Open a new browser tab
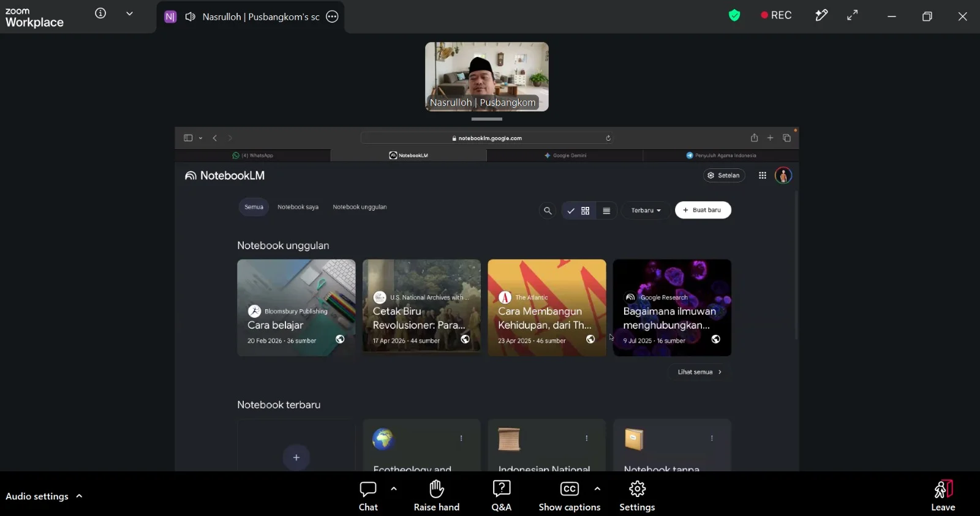Screen dimensions: 980x516 pos(770,138)
